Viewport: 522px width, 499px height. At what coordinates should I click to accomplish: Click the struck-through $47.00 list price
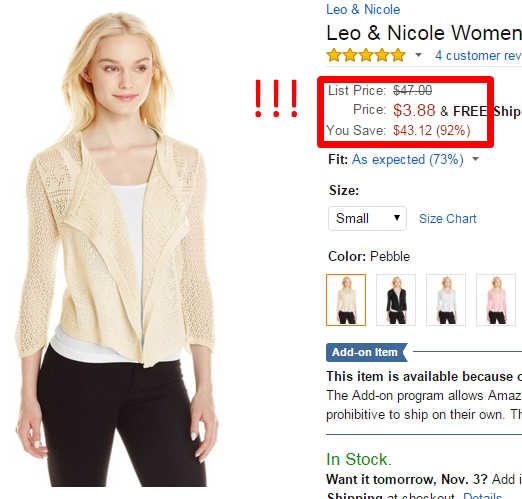point(412,90)
